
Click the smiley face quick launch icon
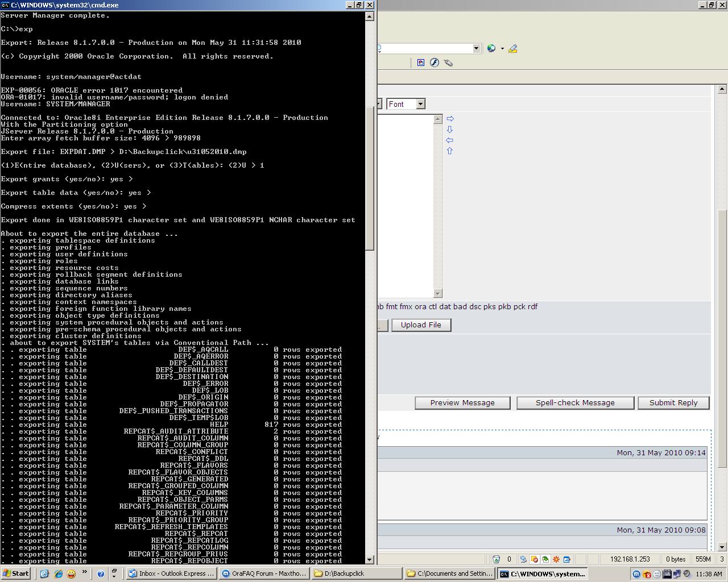pyautogui.click(x=71, y=573)
